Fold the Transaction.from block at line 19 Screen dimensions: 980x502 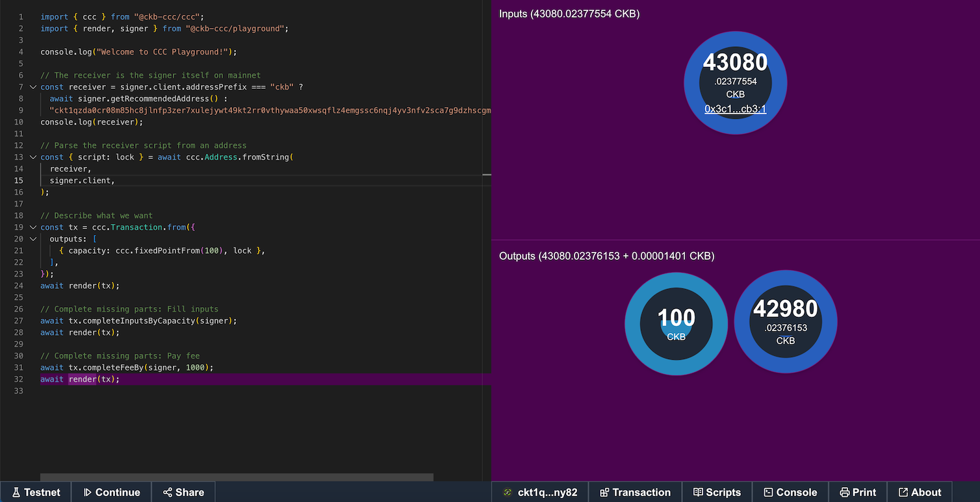[33, 227]
